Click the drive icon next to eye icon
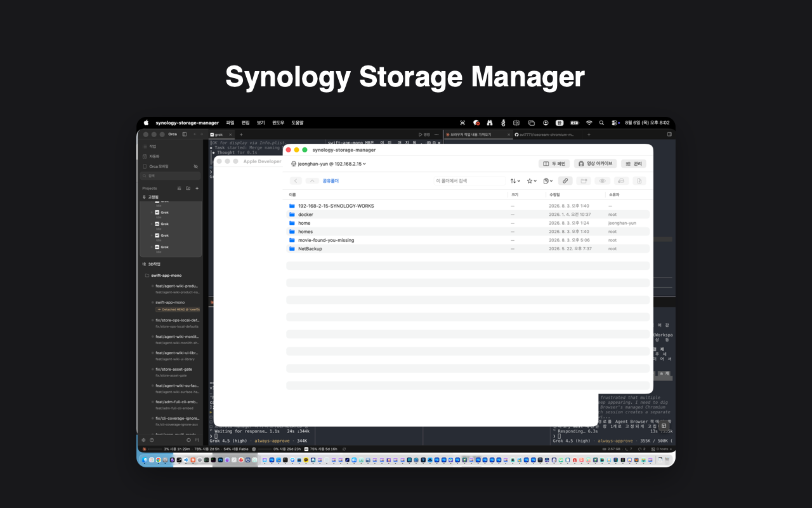This screenshot has width=812, height=508. point(621,181)
